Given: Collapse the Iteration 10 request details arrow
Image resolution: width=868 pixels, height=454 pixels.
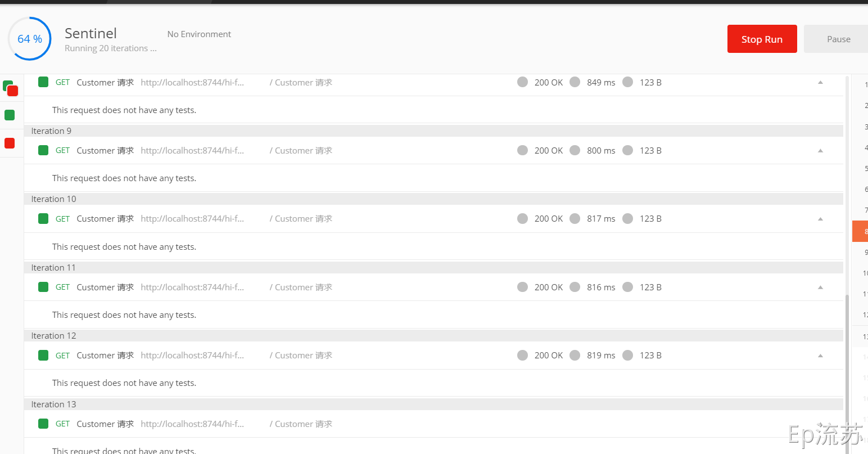Looking at the screenshot, I should click(x=820, y=219).
